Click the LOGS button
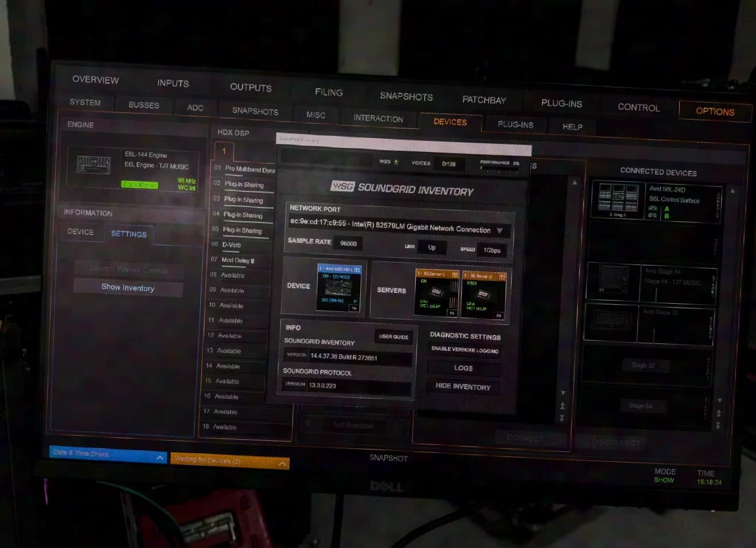Viewport: 756px width, 548px height. pyautogui.click(x=463, y=368)
